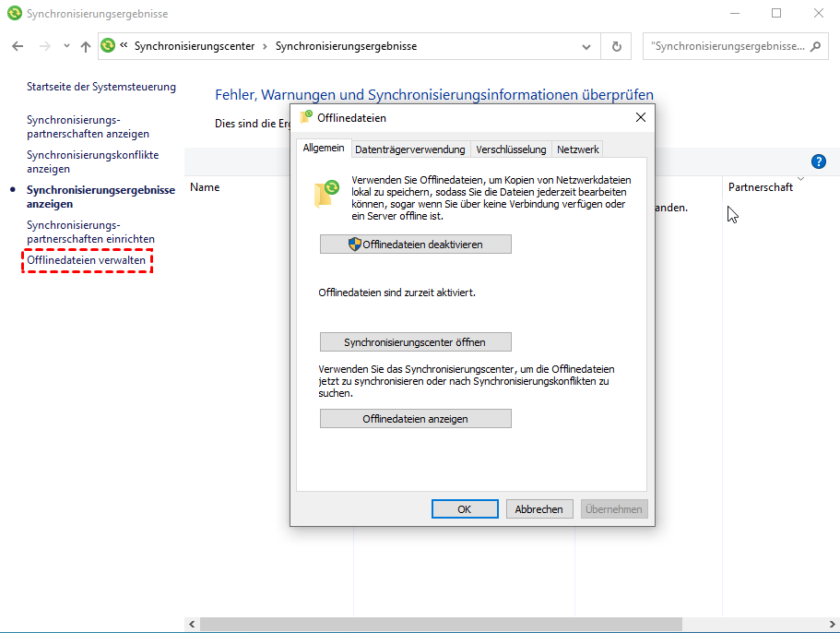The width and height of the screenshot is (840, 633).
Task: Open Synchronisierungspartnerschaften anzeigen link
Action: coord(88,127)
